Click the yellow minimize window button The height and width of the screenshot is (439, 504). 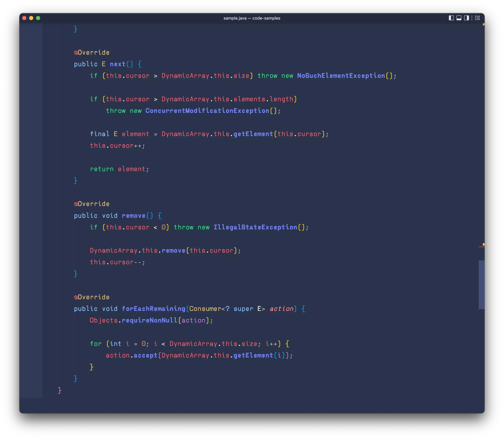click(31, 18)
